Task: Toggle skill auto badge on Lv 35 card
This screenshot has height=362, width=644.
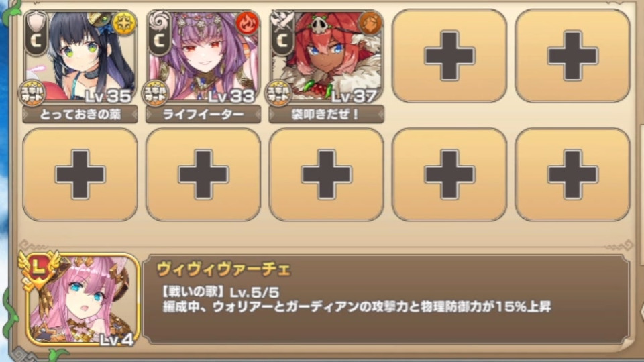Action: pyautogui.click(x=32, y=93)
